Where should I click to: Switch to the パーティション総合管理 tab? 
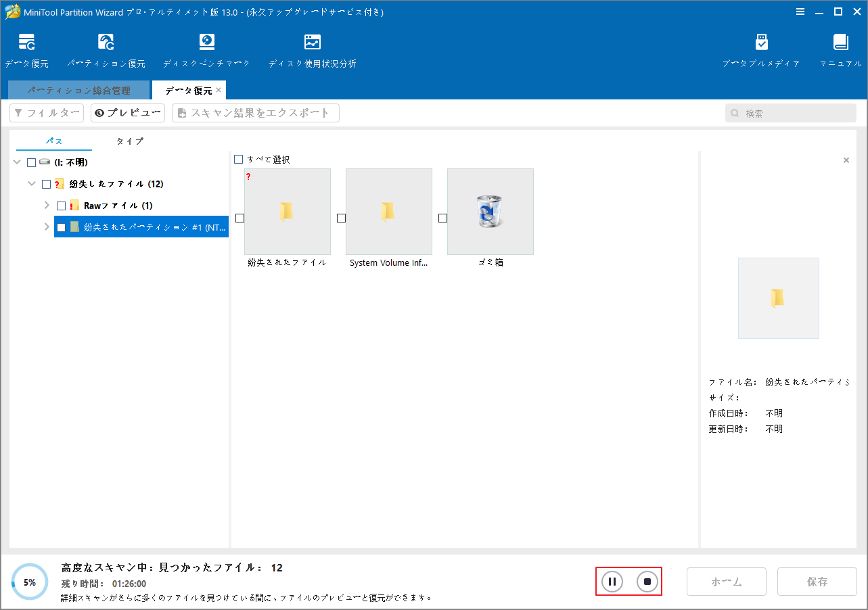point(78,89)
